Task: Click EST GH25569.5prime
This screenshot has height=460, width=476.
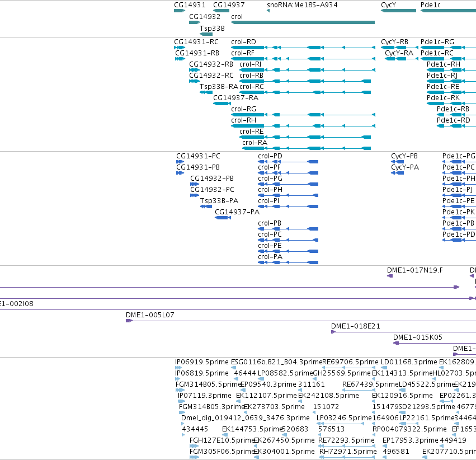Action: 342,373
